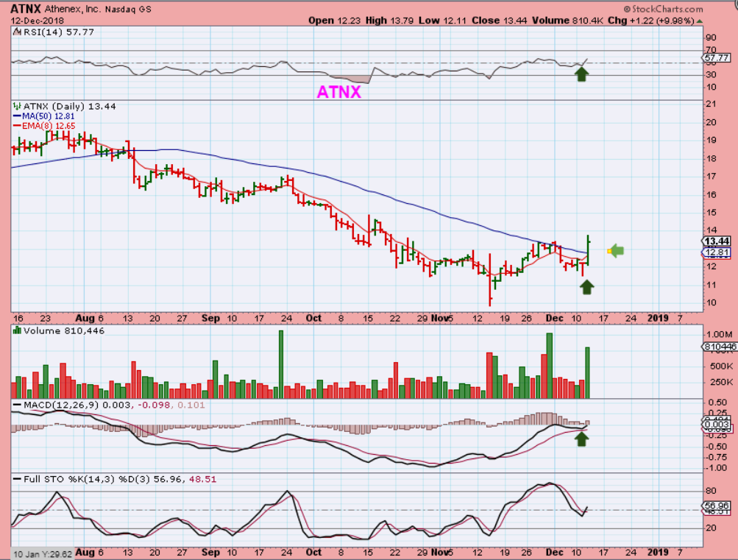The image size is (738, 560).
Task: Click the 'ATNX (Daily) 13.44' price legend
Action: coord(70,107)
